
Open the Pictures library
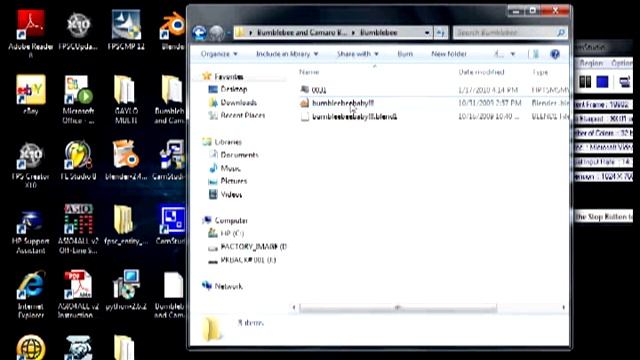click(x=233, y=181)
